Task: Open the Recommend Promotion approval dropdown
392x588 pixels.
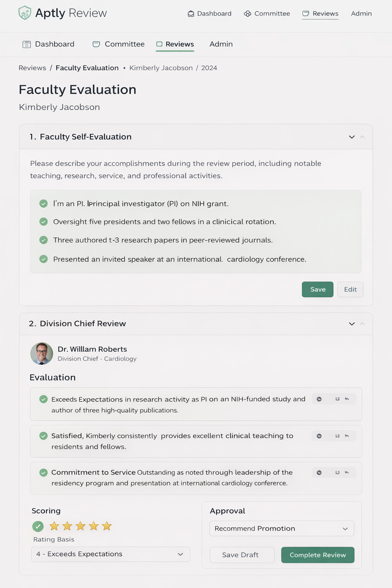Action: (282, 529)
